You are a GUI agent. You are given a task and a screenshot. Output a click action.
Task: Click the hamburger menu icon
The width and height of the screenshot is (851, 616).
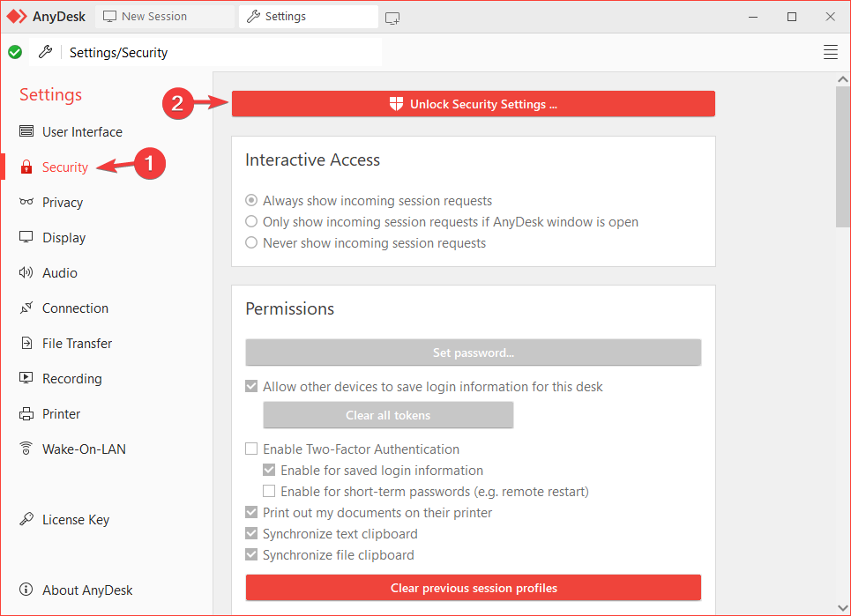point(830,52)
